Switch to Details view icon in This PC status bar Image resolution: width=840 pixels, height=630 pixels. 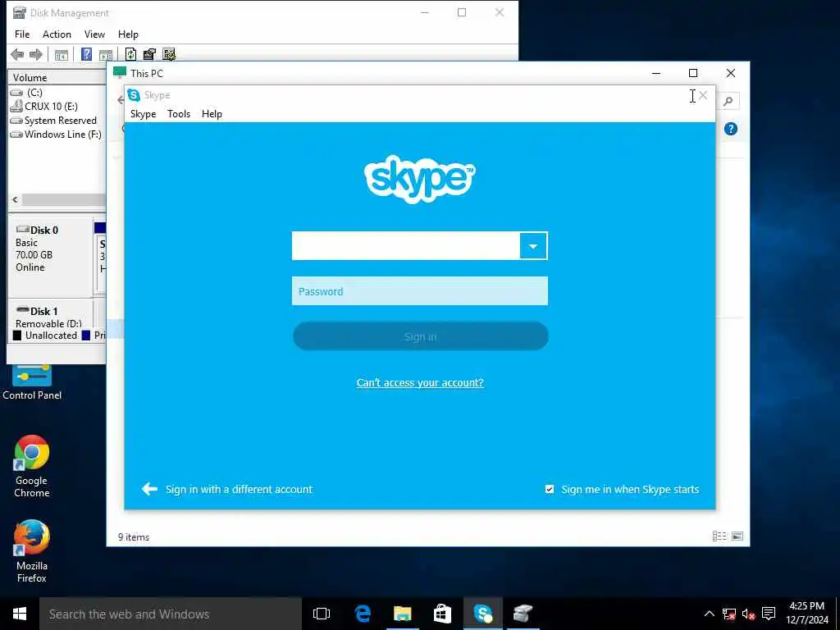[719, 536]
